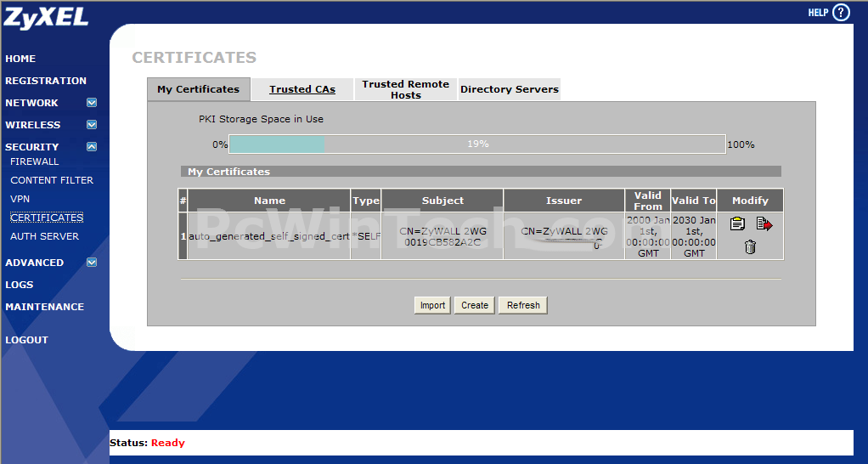The height and width of the screenshot is (464, 868).
Task: Switch to the My Certificates tab
Action: 199,89
